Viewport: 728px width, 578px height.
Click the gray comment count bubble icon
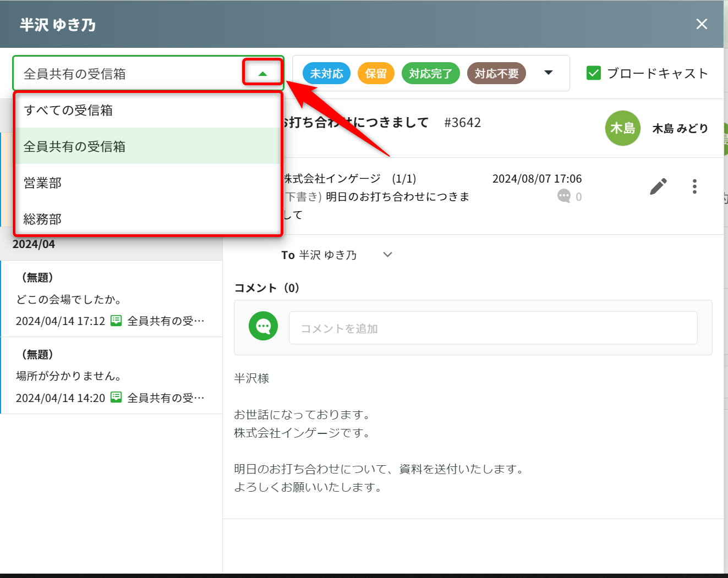click(564, 196)
